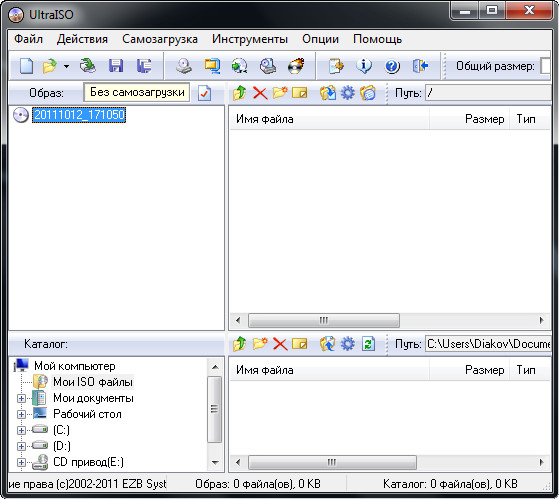Open the Действия menu
Viewport: 560px width, 500px height.
pyautogui.click(x=82, y=39)
